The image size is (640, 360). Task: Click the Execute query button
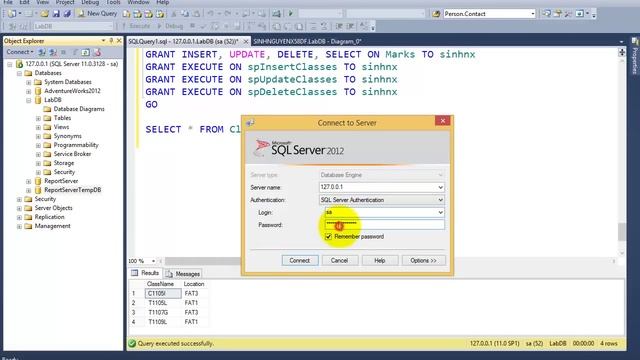coord(136,26)
